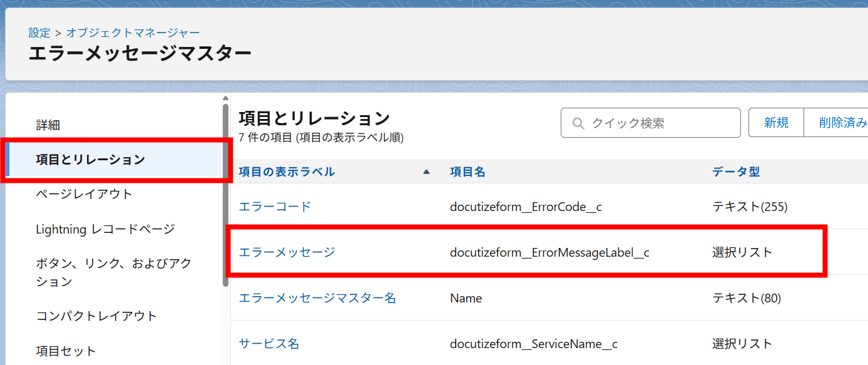Click the sidebar scroll-up arrow
Image resolution: width=868 pixels, height=365 pixels.
click(225, 98)
